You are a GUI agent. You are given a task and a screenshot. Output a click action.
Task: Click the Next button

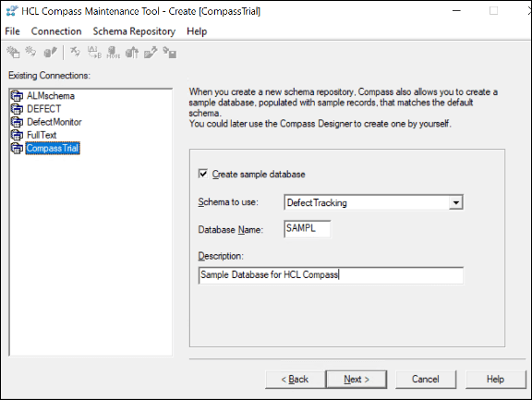coord(357,379)
